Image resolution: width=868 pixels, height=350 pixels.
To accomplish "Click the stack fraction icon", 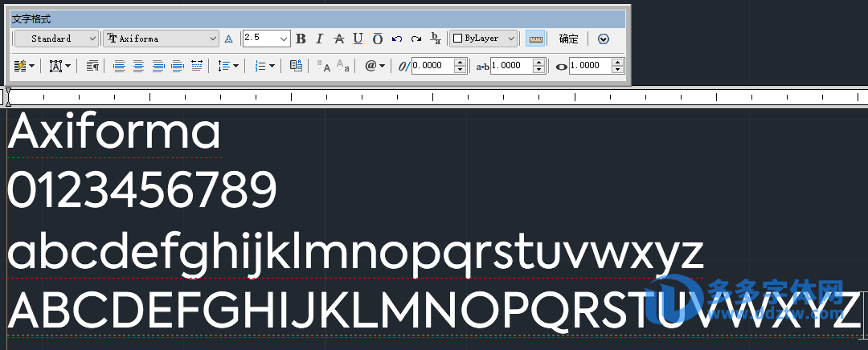I will point(436,39).
